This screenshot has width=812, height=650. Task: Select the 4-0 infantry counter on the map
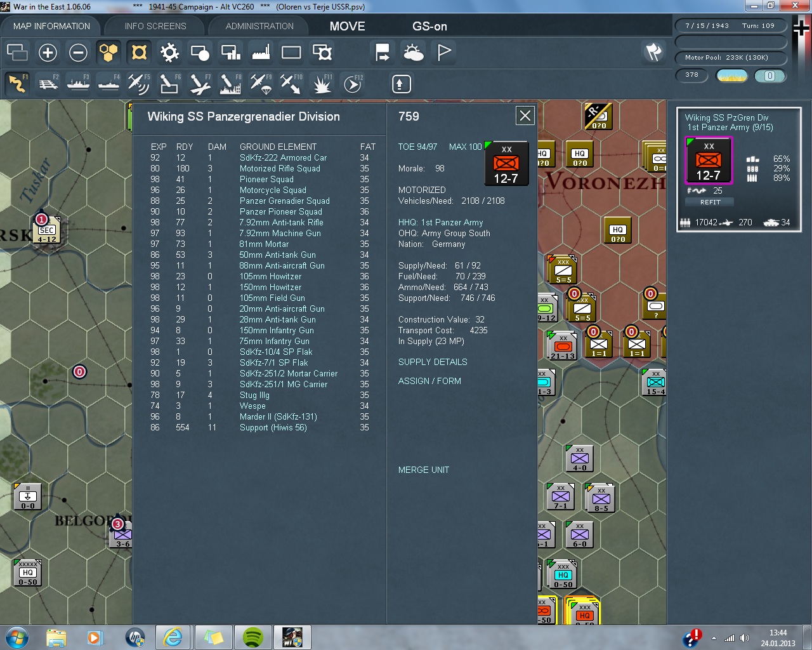pyautogui.click(x=580, y=458)
